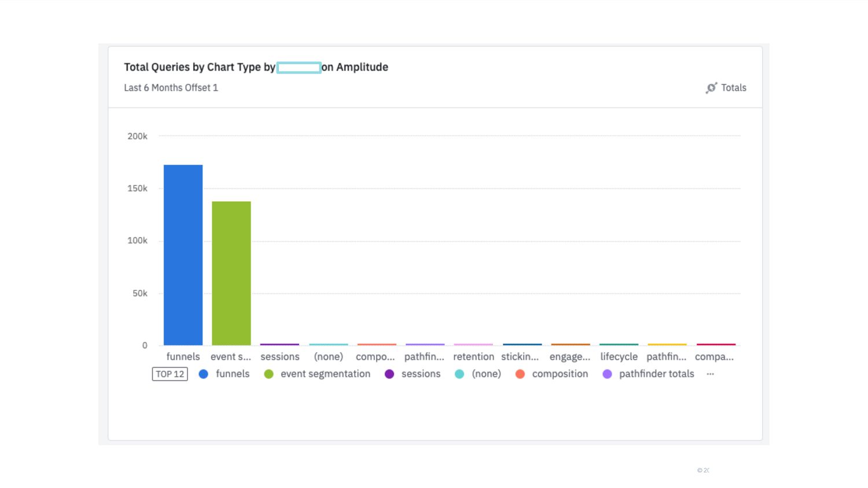Click sessions legend label
The width and height of the screenshot is (868, 488).
pos(421,374)
